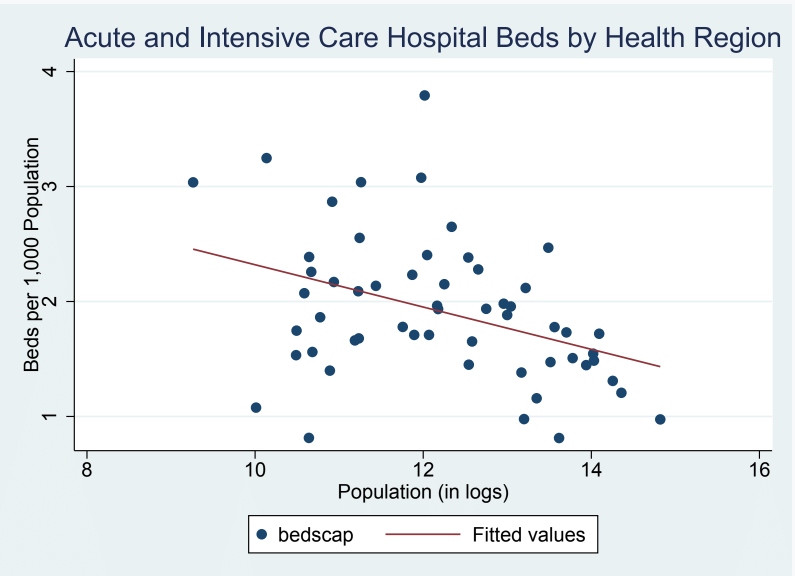795x576 pixels.
Task: Click the x-axis tick label 16
Action: tap(759, 469)
